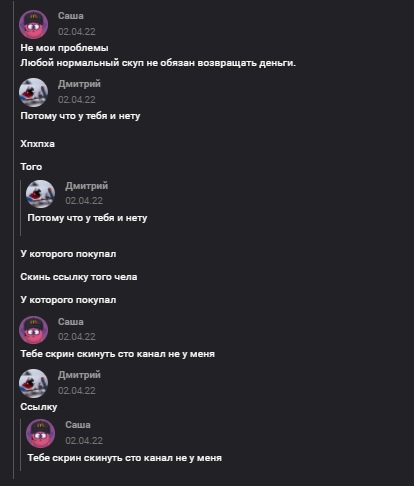Screen dimensions: 414x486
Task: Click the Дмитрий name above 'Ссылку'
Action: click(79, 375)
